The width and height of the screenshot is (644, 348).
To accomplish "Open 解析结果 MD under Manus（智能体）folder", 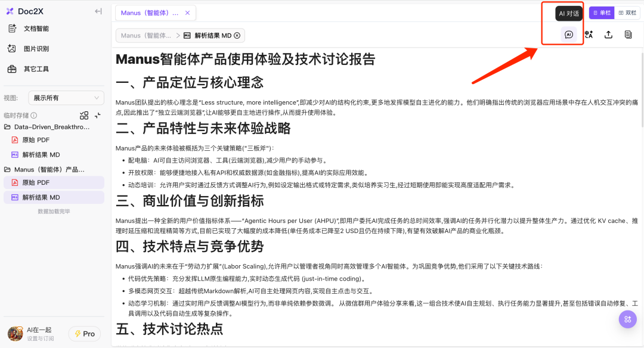I will [x=54, y=197].
